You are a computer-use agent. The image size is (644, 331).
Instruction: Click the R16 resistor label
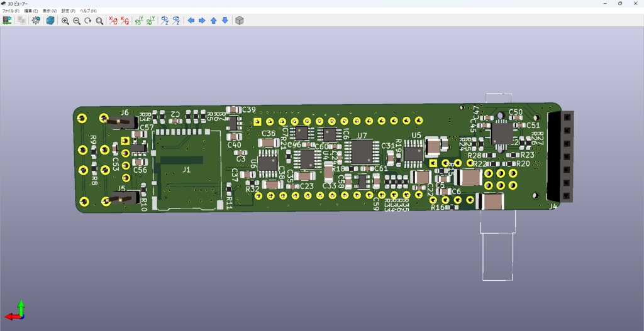[438, 207]
